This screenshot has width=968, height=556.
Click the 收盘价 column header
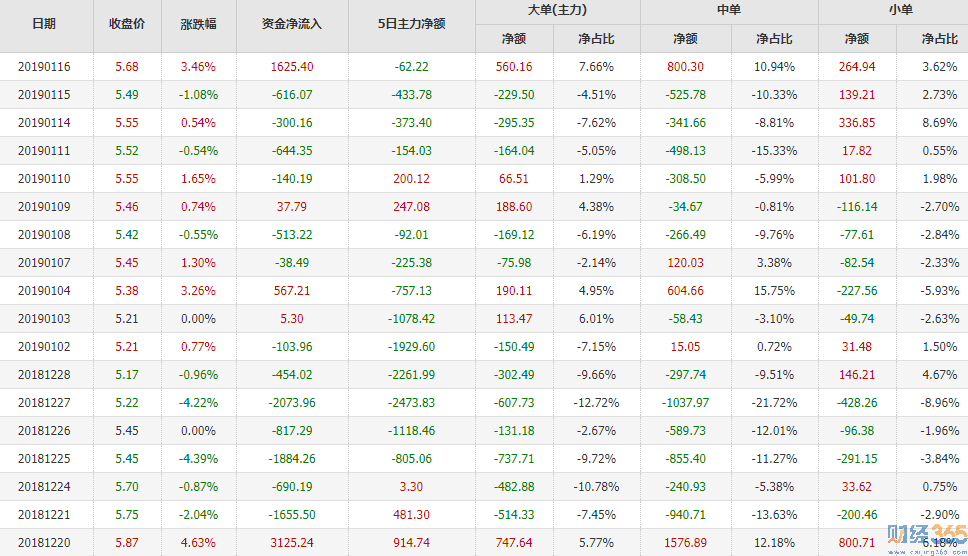[x=127, y=24]
